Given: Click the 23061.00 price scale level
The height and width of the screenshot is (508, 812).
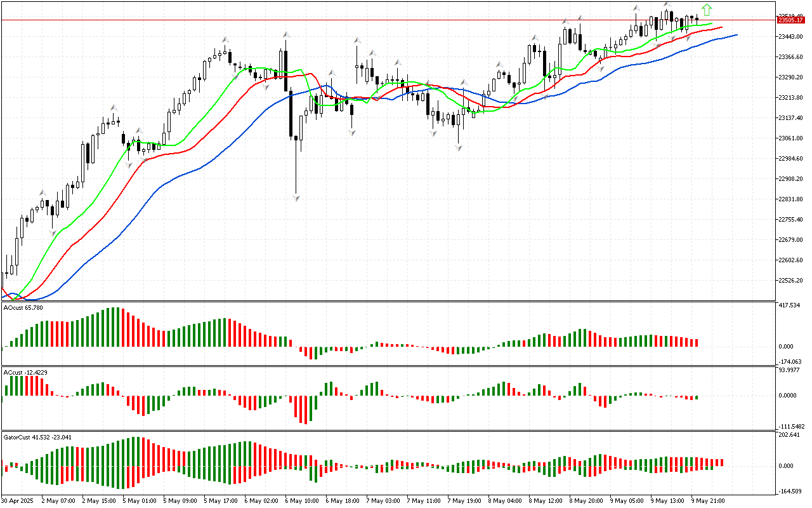Looking at the screenshot, I should (790, 138).
